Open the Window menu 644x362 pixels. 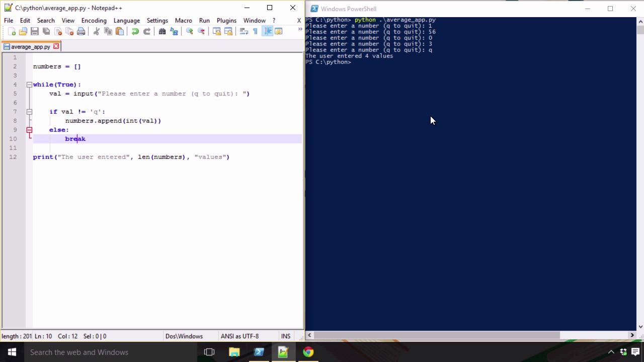(255, 21)
